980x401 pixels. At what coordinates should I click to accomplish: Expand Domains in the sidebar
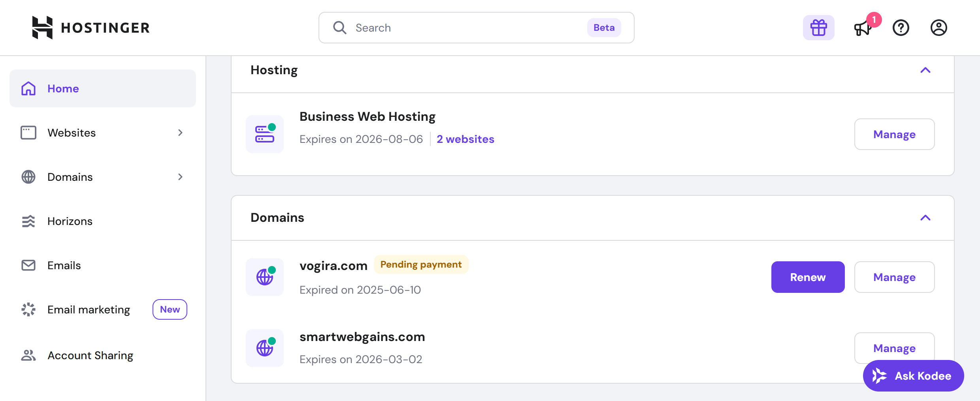pos(180,177)
